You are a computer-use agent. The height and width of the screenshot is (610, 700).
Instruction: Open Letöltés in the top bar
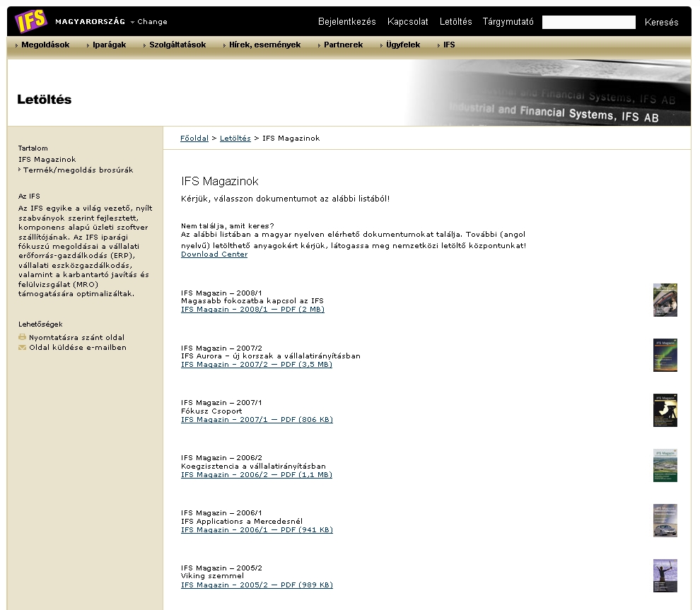point(456,21)
